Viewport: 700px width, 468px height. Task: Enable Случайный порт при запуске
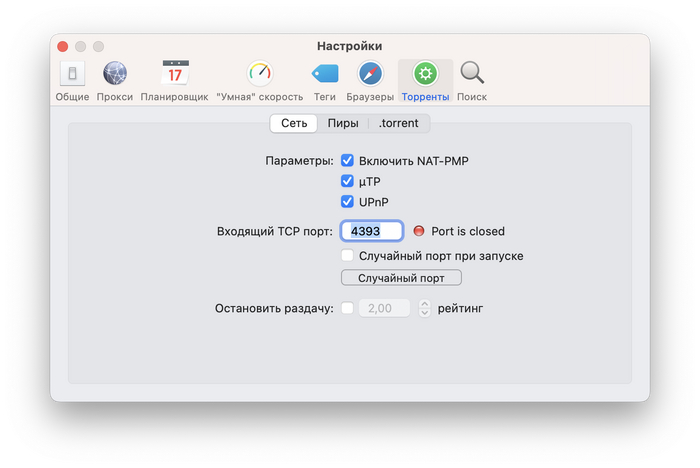(x=348, y=256)
